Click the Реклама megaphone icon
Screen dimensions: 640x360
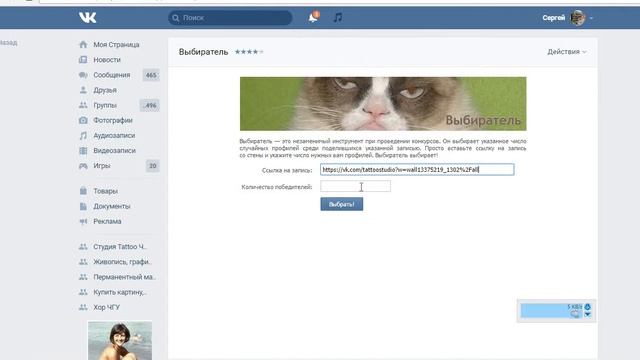click(x=83, y=221)
